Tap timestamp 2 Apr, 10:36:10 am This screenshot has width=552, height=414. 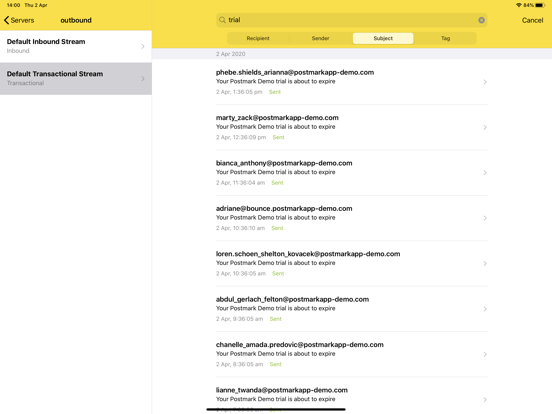click(240, 228)
